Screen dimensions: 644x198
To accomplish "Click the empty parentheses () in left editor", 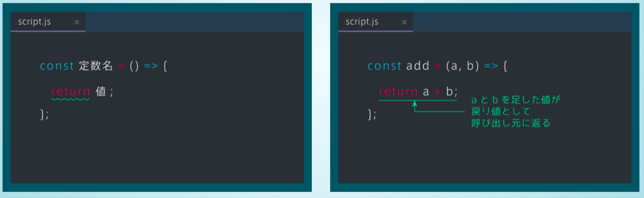I will point(134,66).
